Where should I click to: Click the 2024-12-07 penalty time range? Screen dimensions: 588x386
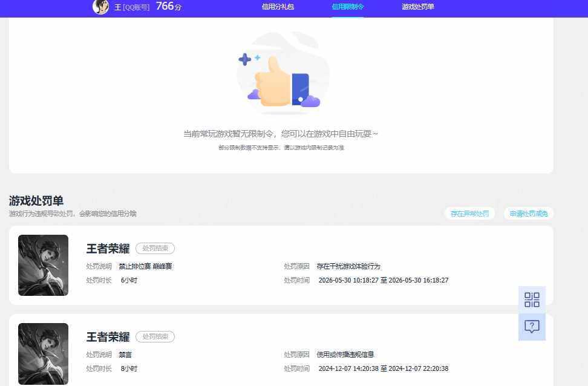click(x=384, y=368)
